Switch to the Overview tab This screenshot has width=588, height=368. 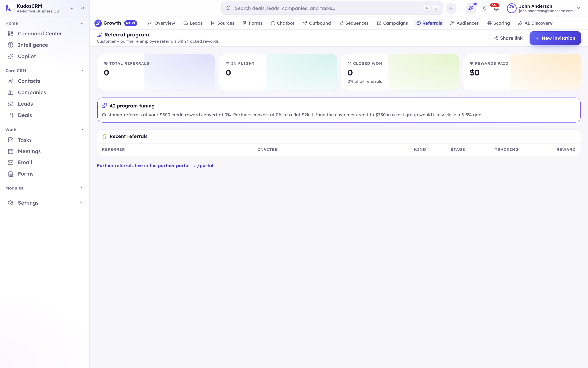(x=162, y=23)
